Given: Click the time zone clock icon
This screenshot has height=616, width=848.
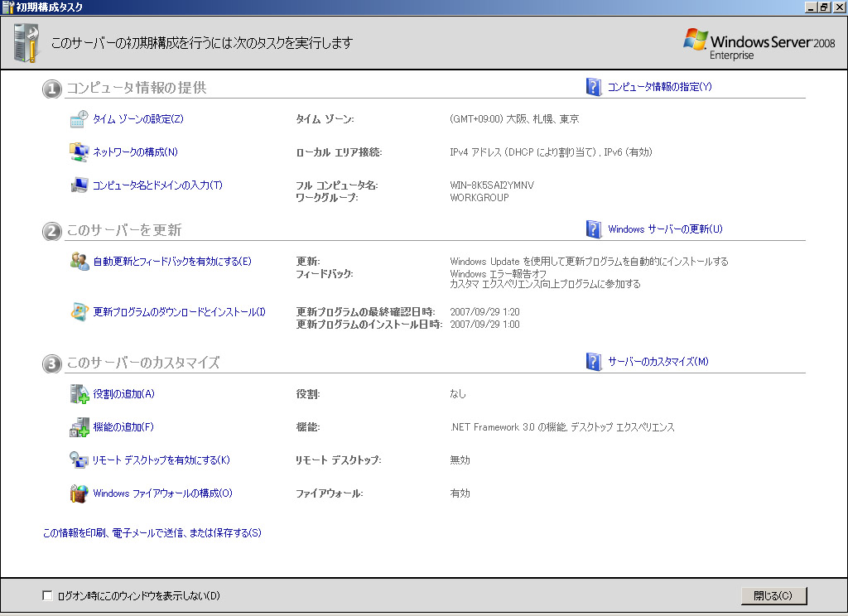Looking at the screenshot, I should tap(79, 119).
